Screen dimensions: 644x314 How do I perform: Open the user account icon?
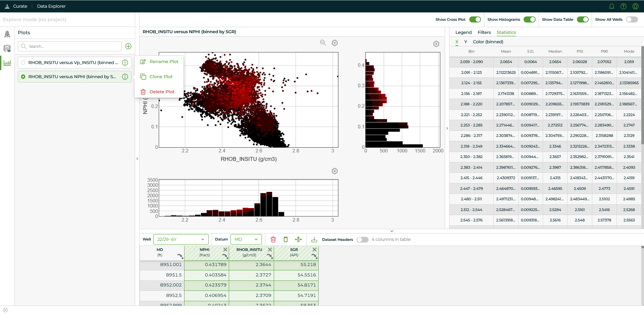coord(635,6)
